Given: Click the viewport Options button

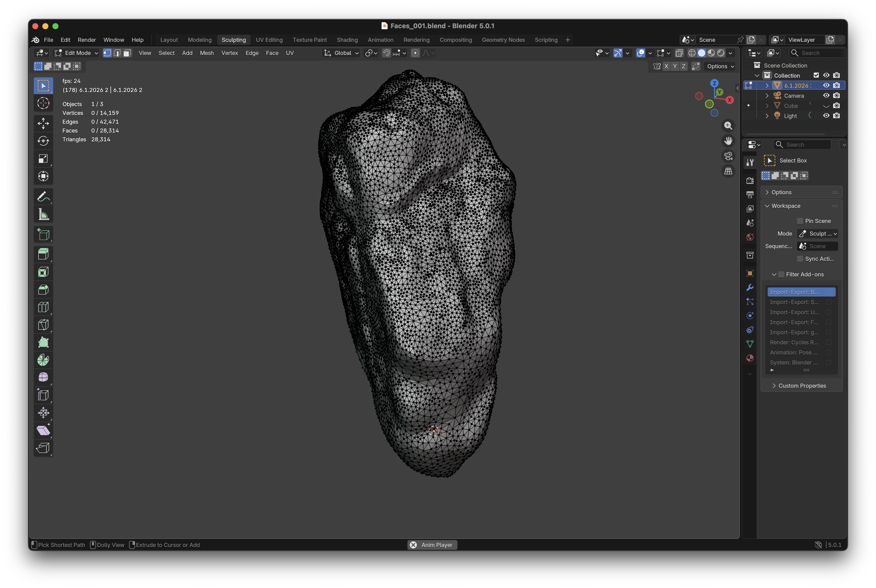Looking at the screenshot, I should pos(719,66).
